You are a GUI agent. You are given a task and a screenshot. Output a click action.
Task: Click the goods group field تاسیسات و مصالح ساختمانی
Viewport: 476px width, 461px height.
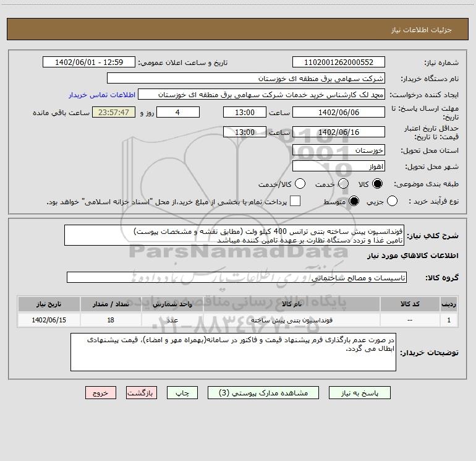point(237,277)
